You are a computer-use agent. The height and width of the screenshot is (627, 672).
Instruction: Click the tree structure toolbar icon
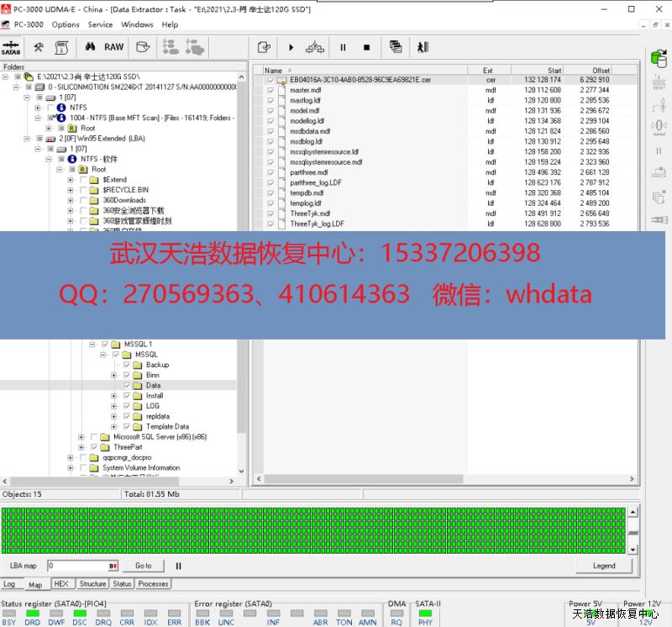point(195,47)
